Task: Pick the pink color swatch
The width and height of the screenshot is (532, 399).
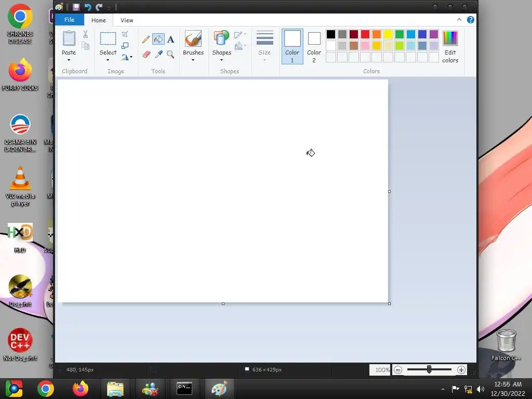Action: [x=365, y=46]
